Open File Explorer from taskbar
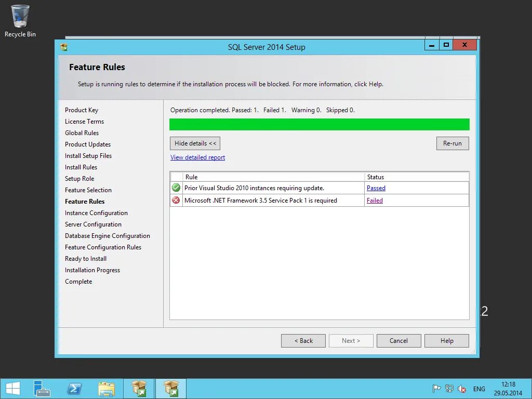Screen dimensions: 532x399 coord(106,389)
